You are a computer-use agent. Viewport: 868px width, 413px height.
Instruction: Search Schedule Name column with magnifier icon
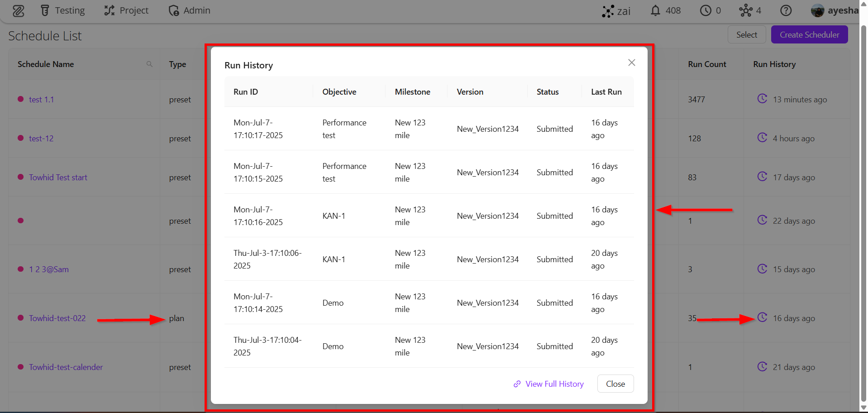[149, 64]
